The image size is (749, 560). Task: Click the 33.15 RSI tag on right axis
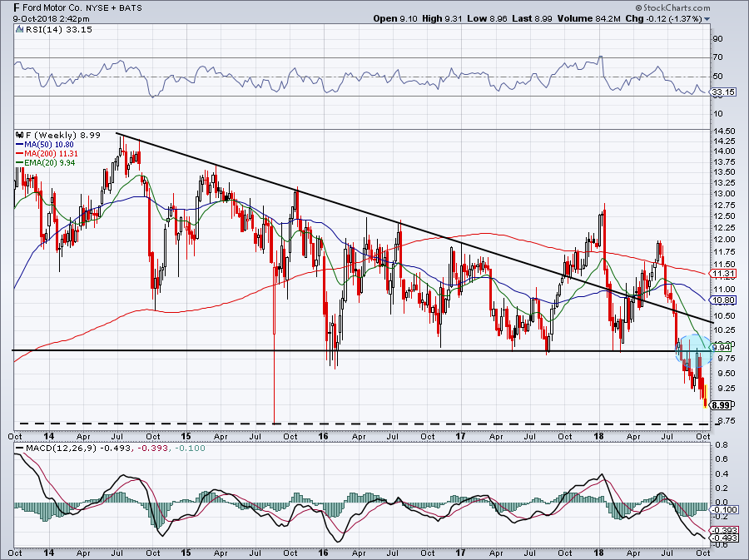click(723, 92)
